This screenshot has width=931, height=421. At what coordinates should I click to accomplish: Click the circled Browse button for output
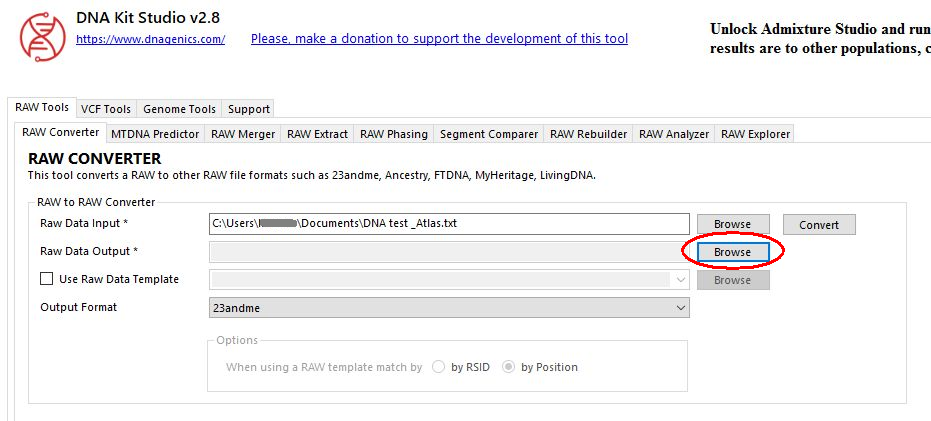(732, 252)
